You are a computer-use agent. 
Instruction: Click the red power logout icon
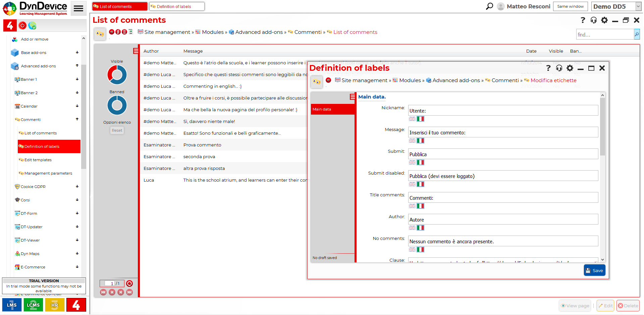tap(22, 25)
